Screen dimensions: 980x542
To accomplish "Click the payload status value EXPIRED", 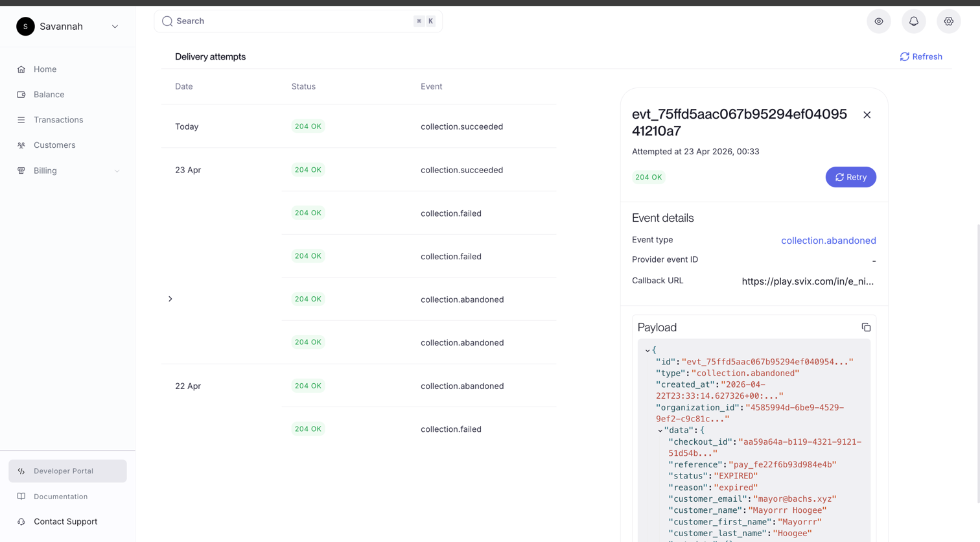I will click(x=736, y=477).
